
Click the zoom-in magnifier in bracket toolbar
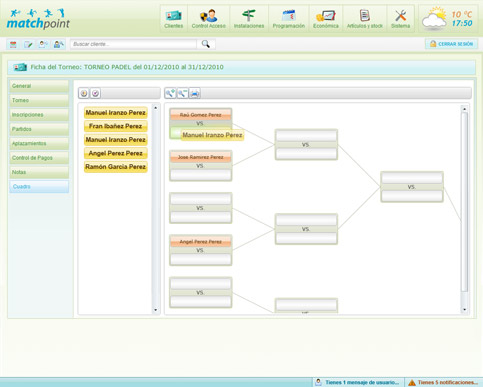[x=170, y=93]
